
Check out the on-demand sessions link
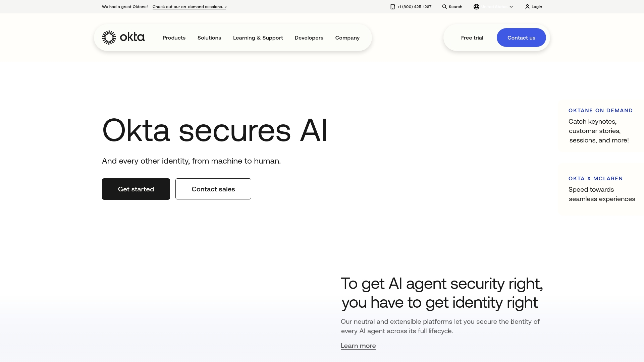[189, 7]
